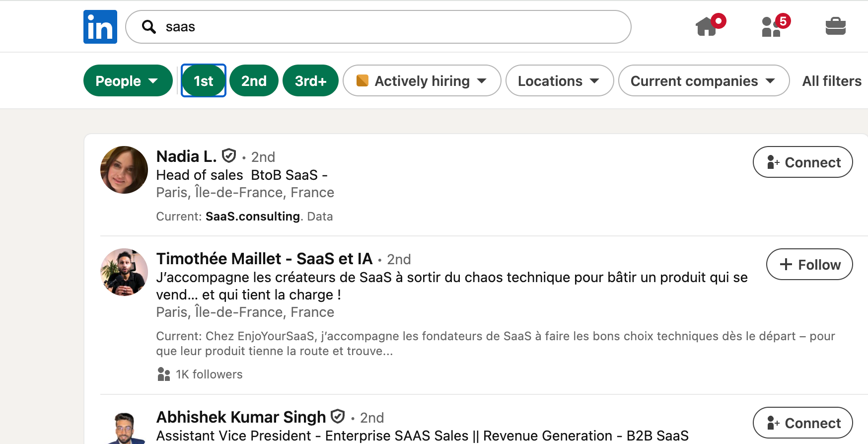The width and height of the screenshot is (868, 444).
Task: Click the text 'Head of sales BtoB SaaS -'
Action: pos(242,175)
